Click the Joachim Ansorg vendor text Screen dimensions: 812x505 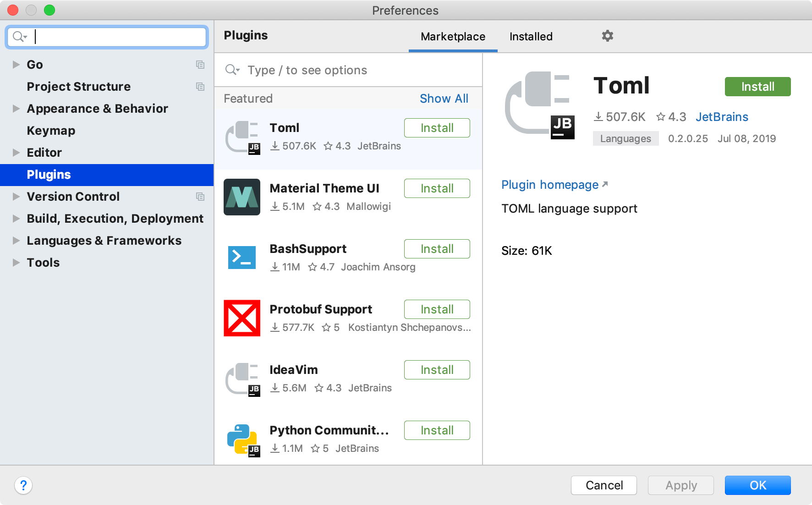coord(378,267)
